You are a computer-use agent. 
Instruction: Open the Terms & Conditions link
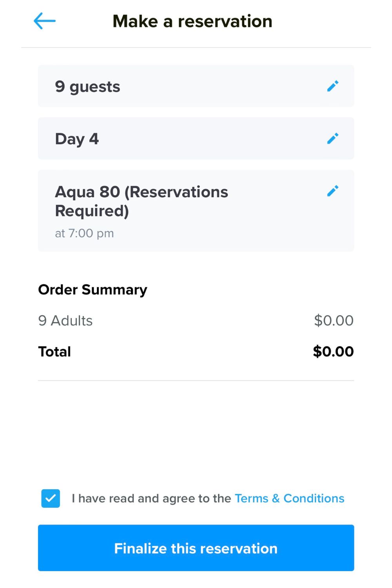click(289, 498)
